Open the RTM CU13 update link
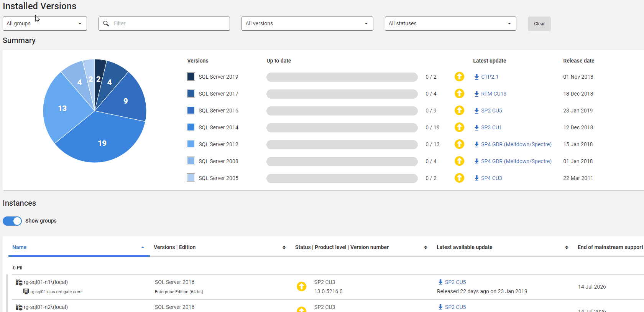The height and width of the screenshot is (312, 644). pos(494,94)
